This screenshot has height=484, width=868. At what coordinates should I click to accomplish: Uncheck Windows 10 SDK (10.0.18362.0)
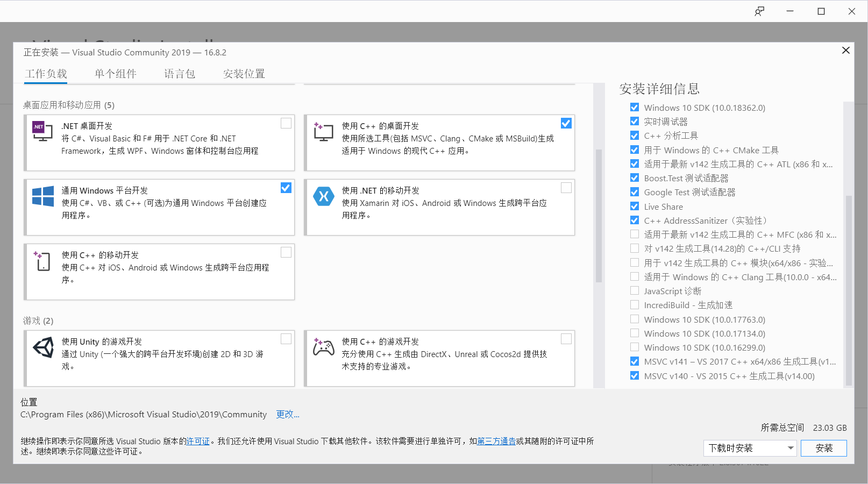tap(635, 107)
